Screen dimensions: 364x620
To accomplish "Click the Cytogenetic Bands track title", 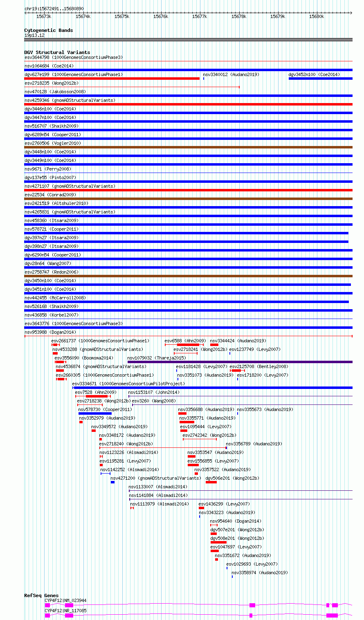I will (48, 30).
